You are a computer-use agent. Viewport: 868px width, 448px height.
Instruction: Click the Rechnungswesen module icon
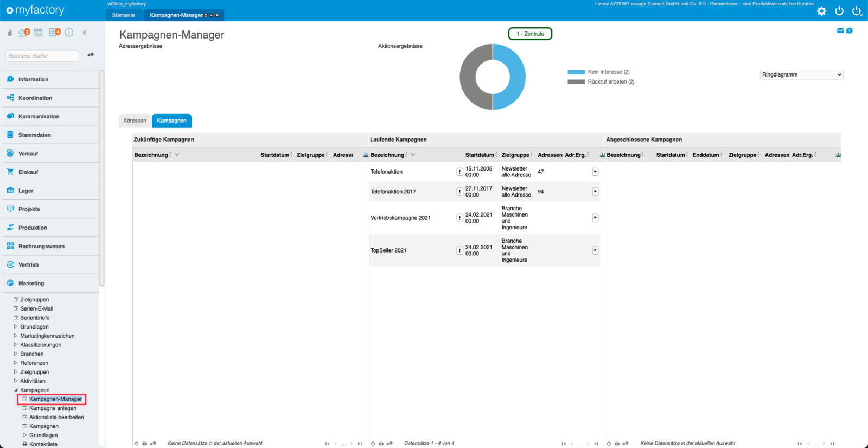[10, 246]
